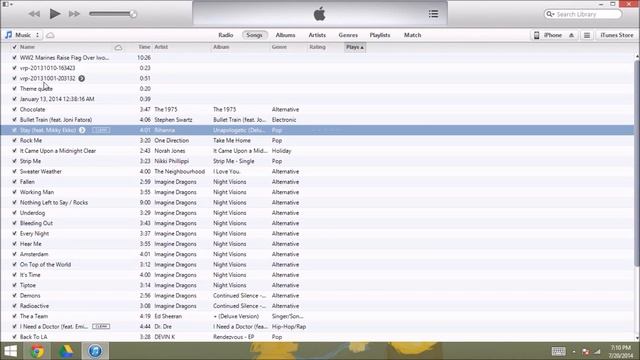This screenshot has width=640, height=360.
Task: Click the Next track fast-forward button
Action: click(x=74, y=14)
